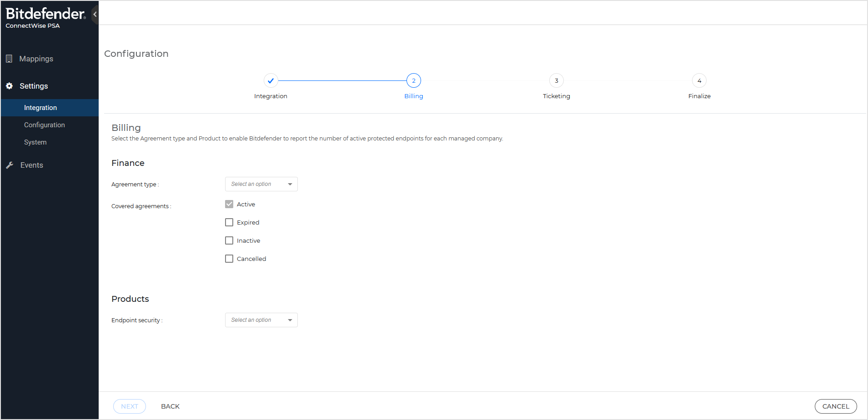Viewport: 868px width, 420px height.
Task: Check the Inactive covered agreements option
Action: (229, 240)
